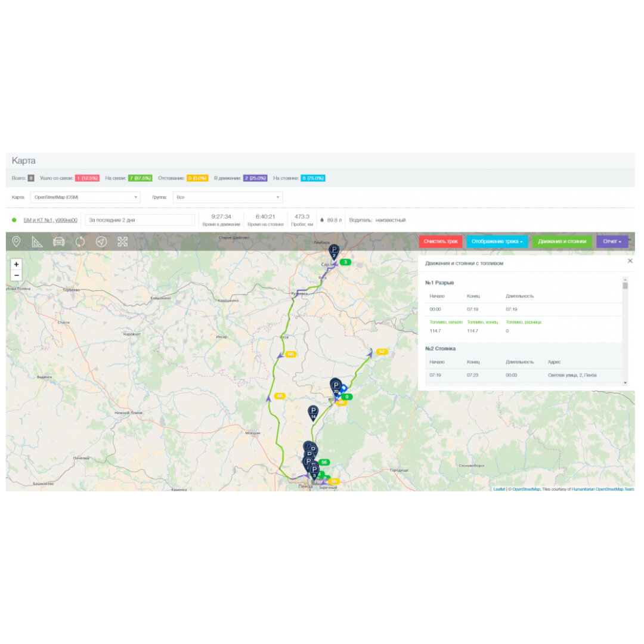Click the green speed label 56

click(x=324, y=463)
